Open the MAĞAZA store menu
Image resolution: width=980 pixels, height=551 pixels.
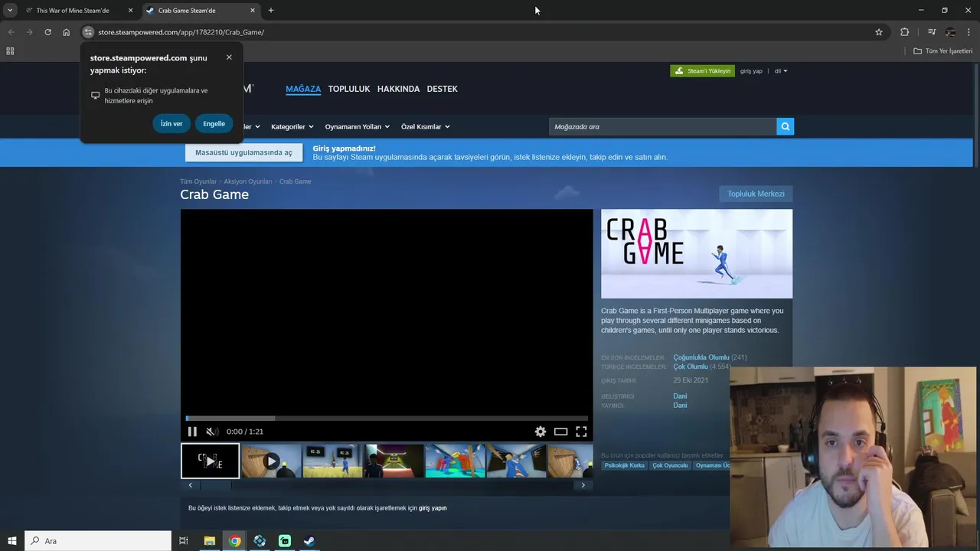303,89
